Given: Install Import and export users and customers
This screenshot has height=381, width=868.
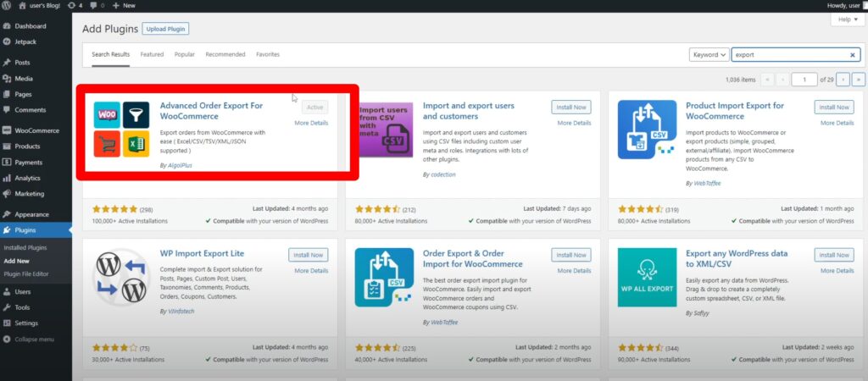Looking at the screenshot, I should click(571, 108).
